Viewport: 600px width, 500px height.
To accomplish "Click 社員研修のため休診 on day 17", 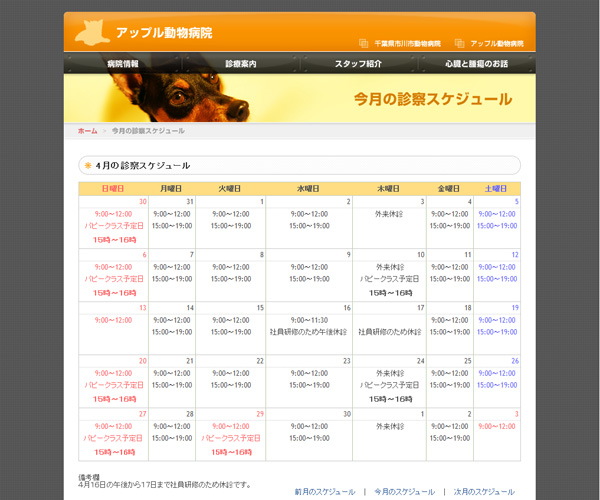I will 390,332.
